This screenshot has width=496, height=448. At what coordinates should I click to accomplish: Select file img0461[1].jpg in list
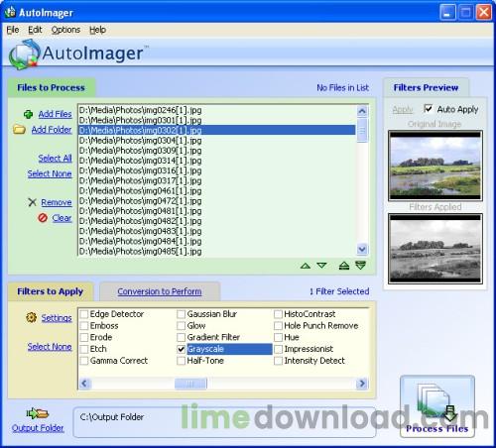217,190
